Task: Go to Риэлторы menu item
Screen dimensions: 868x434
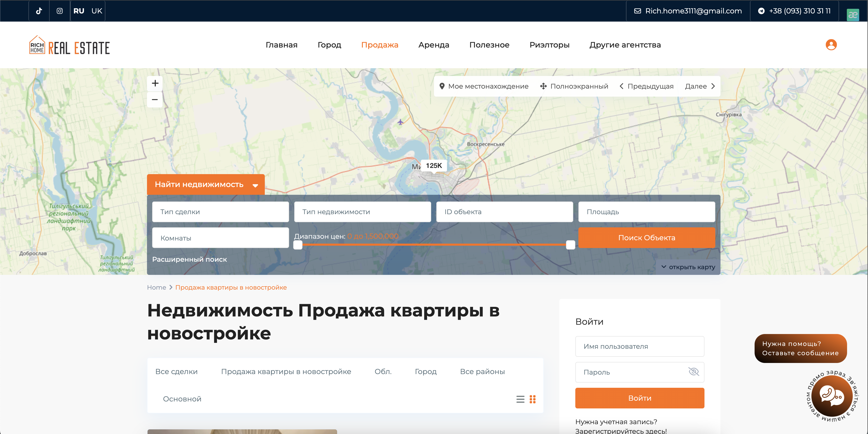Action: point(549,45)
